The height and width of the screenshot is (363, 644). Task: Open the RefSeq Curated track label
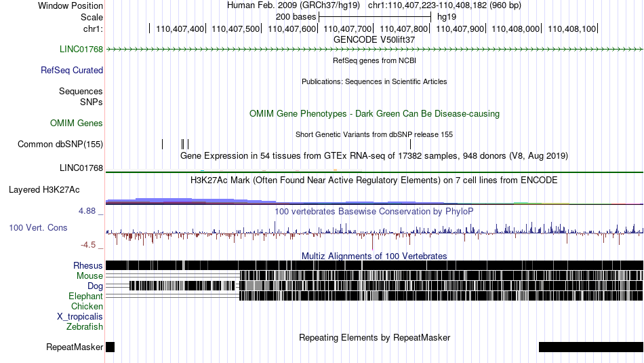[71, 71]
